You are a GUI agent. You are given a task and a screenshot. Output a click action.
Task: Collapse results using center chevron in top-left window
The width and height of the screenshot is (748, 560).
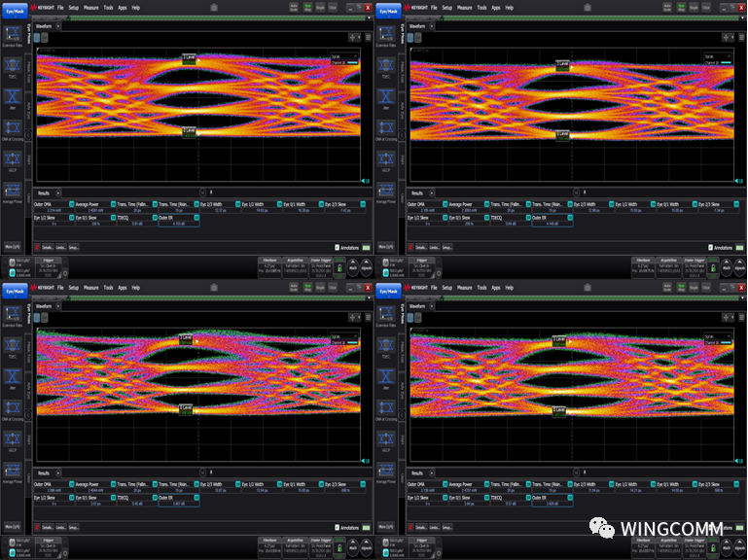pos(201,192)
